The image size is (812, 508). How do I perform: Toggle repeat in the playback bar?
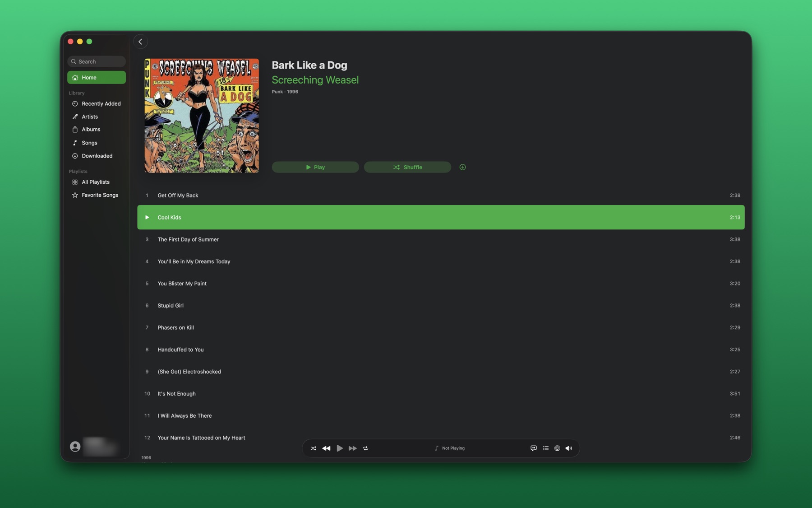(x=366, y=448)
